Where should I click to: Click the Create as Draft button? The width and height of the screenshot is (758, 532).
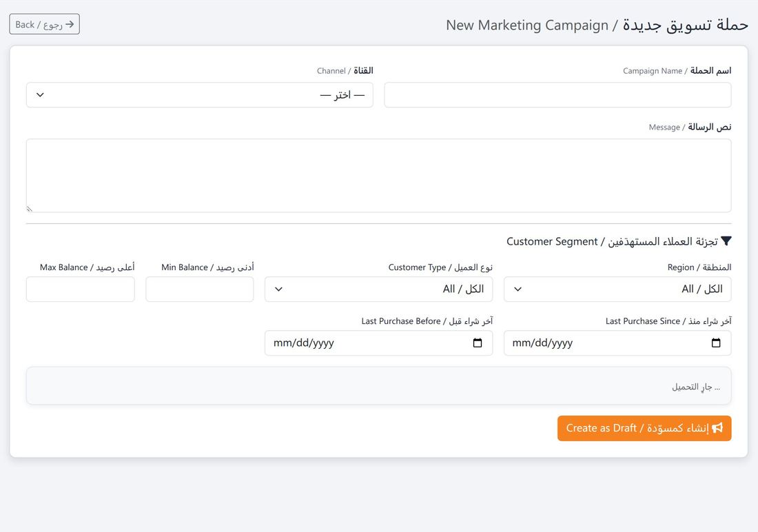(644, 428)
